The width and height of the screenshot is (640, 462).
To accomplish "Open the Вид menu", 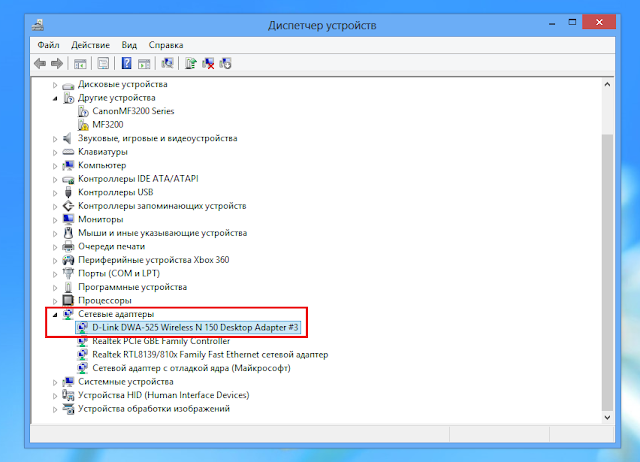I will point(129,45).
